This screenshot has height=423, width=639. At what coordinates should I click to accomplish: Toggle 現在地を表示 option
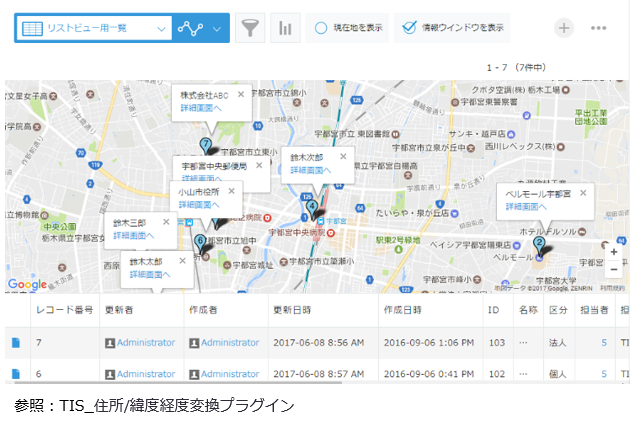(x=348, y=28)
